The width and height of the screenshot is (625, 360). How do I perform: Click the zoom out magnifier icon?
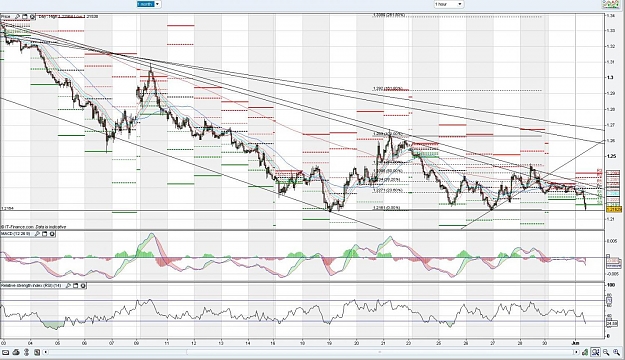pyautogui.click(x=606, y=352)
